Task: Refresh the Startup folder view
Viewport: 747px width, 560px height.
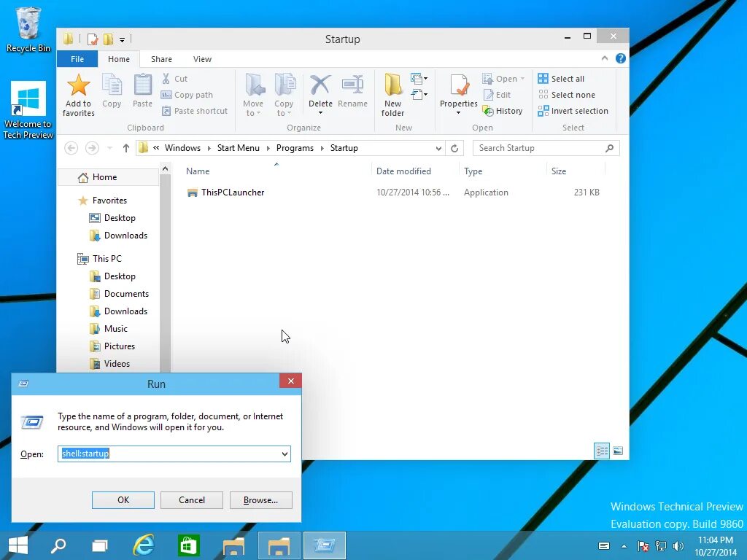Action: (454, 148)
